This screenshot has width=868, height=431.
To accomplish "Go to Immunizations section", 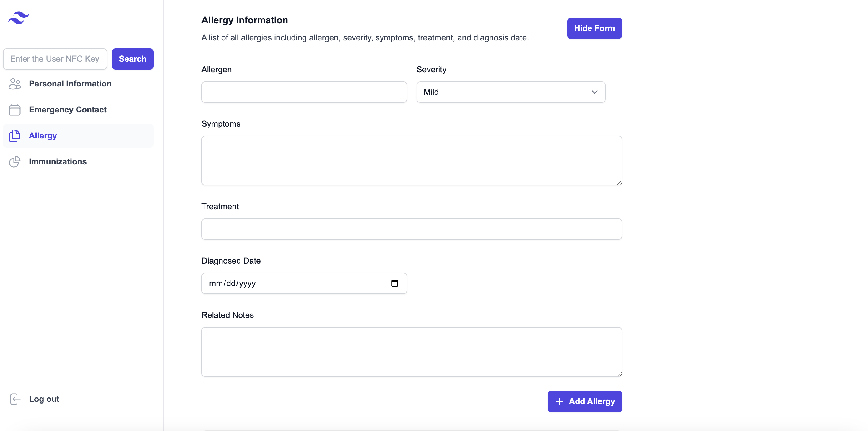I will (x=58, y=162).
